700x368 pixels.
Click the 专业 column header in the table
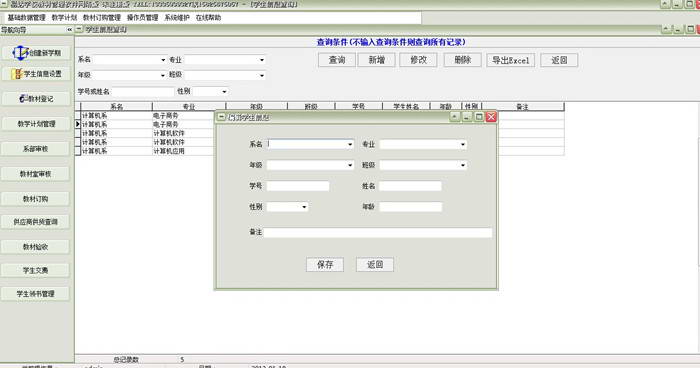(x=189, y=107)
